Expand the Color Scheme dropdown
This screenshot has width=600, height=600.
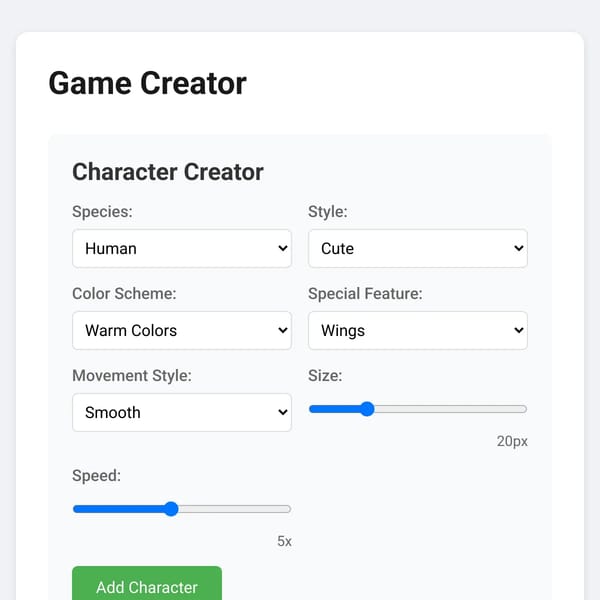(x=182, y=330)
